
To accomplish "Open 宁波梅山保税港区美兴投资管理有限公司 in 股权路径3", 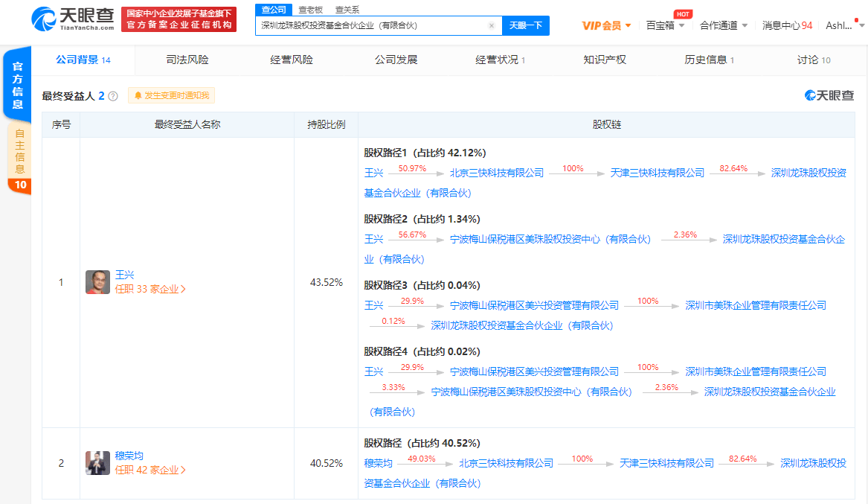I will tap(534, 305).
